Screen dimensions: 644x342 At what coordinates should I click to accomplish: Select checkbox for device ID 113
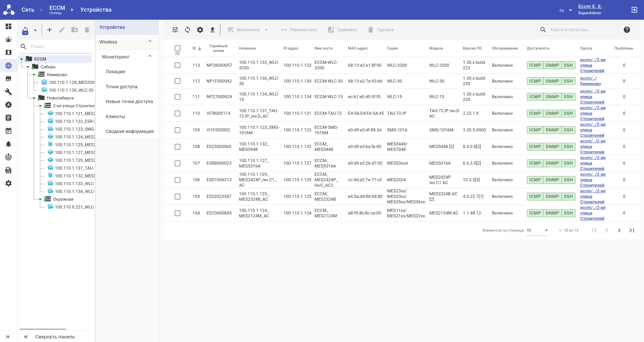pyautogui.click(x=178, y=65)
